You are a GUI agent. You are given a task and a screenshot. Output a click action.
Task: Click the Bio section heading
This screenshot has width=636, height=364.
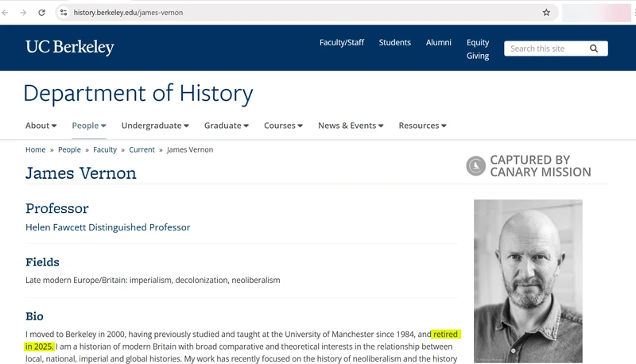point(34,316)
